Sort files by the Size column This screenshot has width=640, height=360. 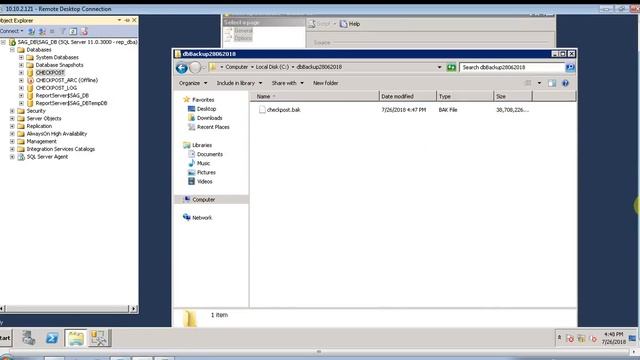coord(513,96)
